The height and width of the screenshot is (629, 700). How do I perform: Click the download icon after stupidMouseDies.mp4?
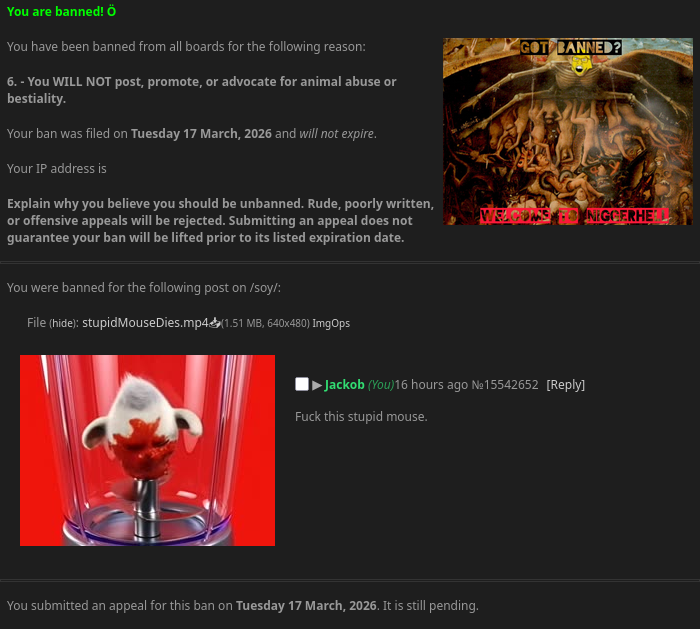point(215,322)
